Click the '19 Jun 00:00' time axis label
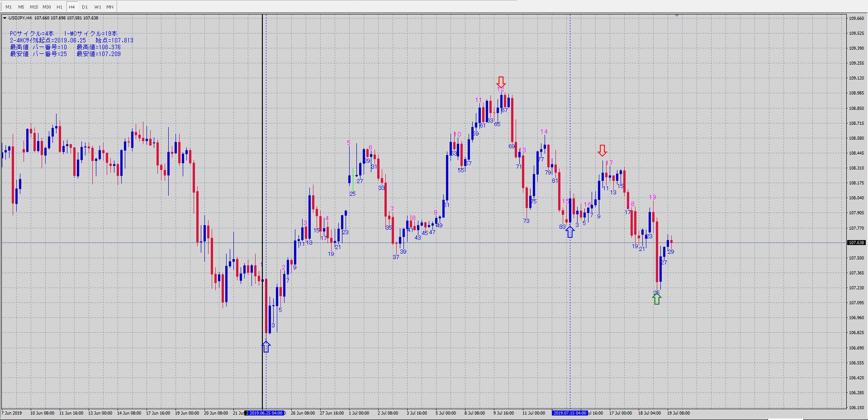 187,413
